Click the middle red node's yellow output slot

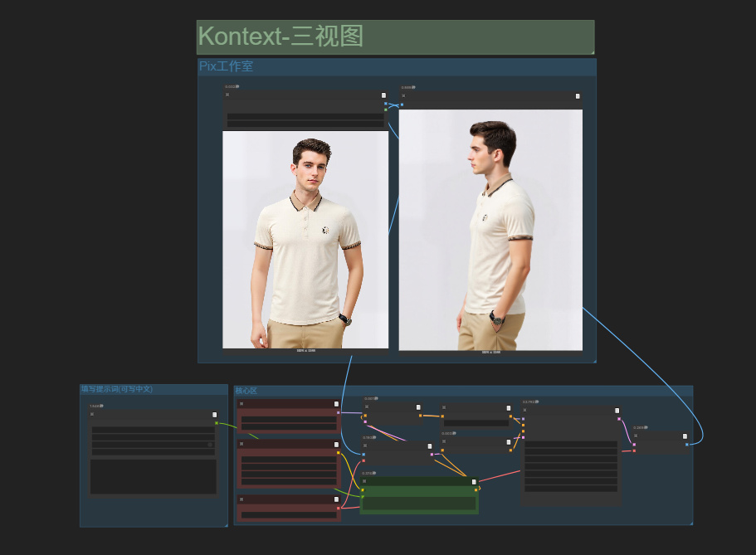[338, 453]
